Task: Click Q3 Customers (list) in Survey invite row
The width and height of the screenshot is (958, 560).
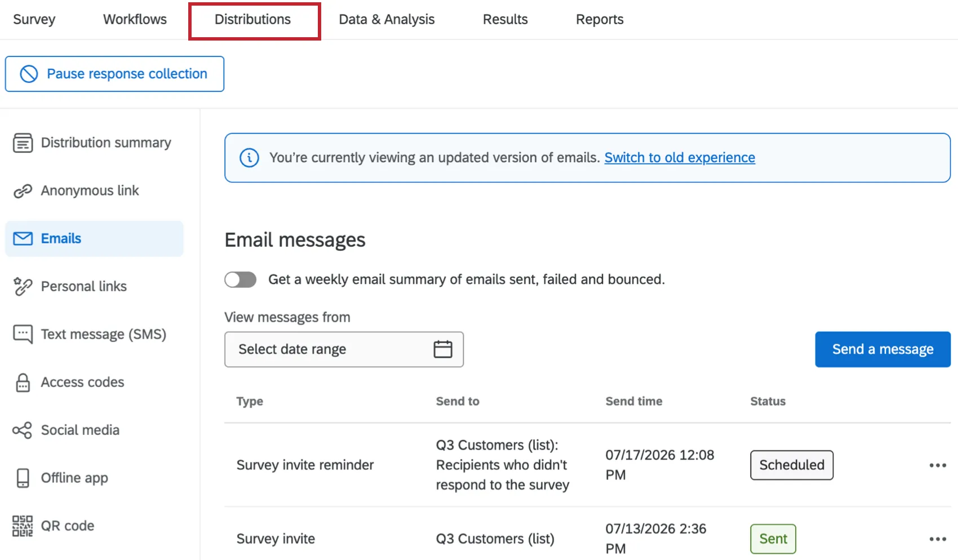Action: [495, 539]
